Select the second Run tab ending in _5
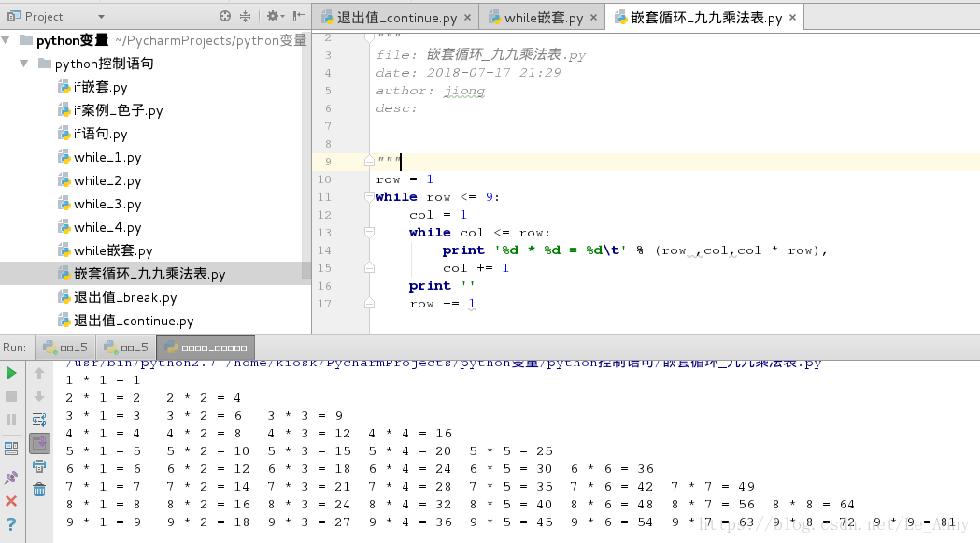980x543 pixels. tap(125, 347)
